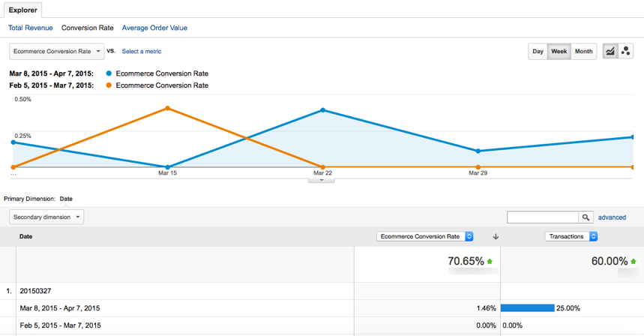Viewport: 644px width, 336px height.
Task: Click the table search input field
Action: pos(543,217)
